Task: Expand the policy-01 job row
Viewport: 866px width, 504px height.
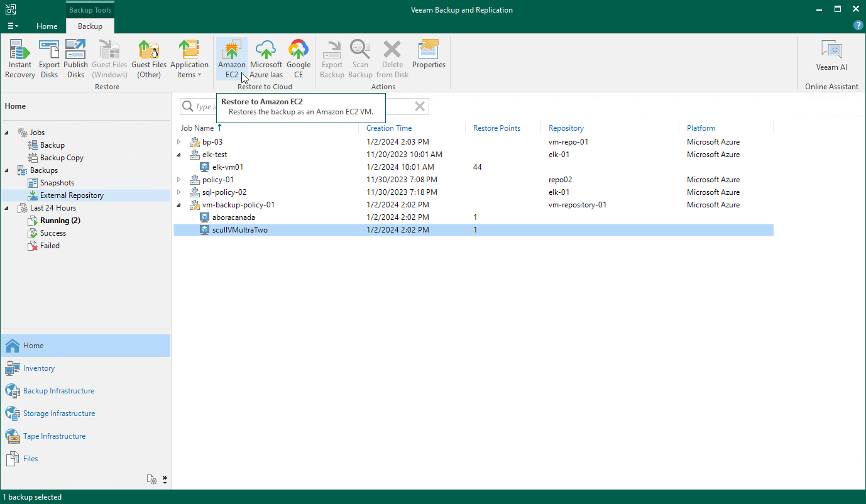Action: pos(179,180)
